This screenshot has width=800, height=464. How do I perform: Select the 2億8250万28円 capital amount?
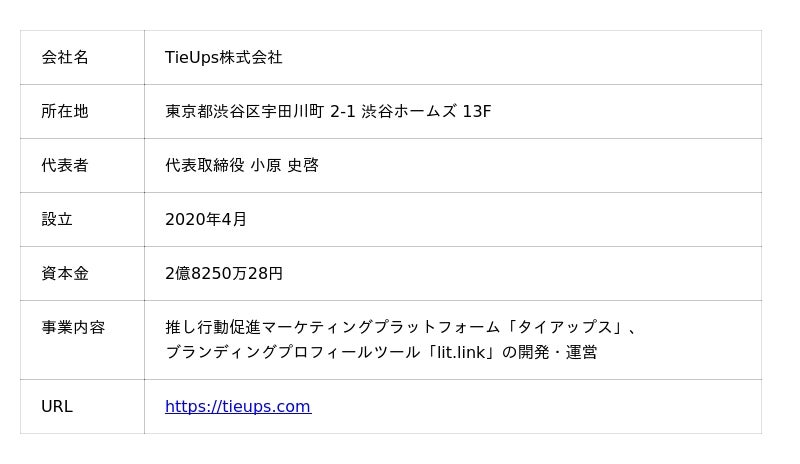[x=224, y=273]
